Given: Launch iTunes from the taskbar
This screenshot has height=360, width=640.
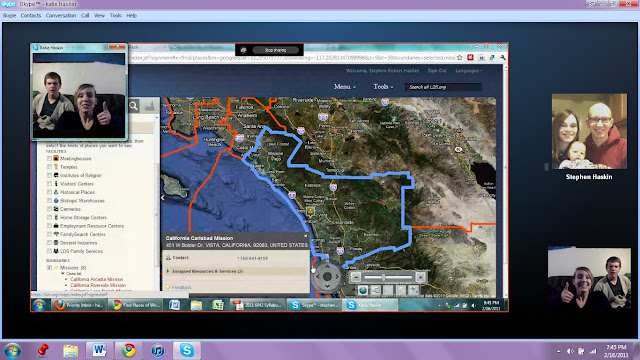Looking at the screenshot, I should point(158,350).
